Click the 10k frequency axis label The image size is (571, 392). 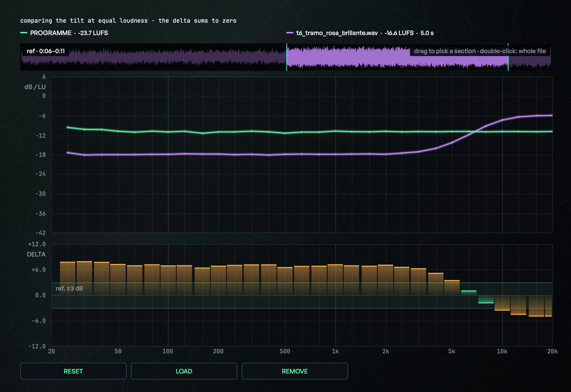tap(502, 351)
